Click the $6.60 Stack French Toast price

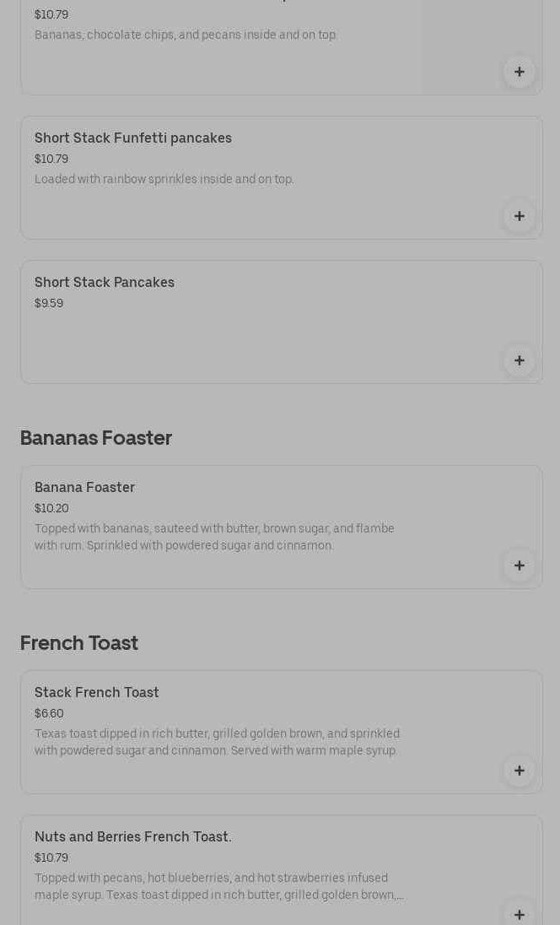(x=49, y=714)
